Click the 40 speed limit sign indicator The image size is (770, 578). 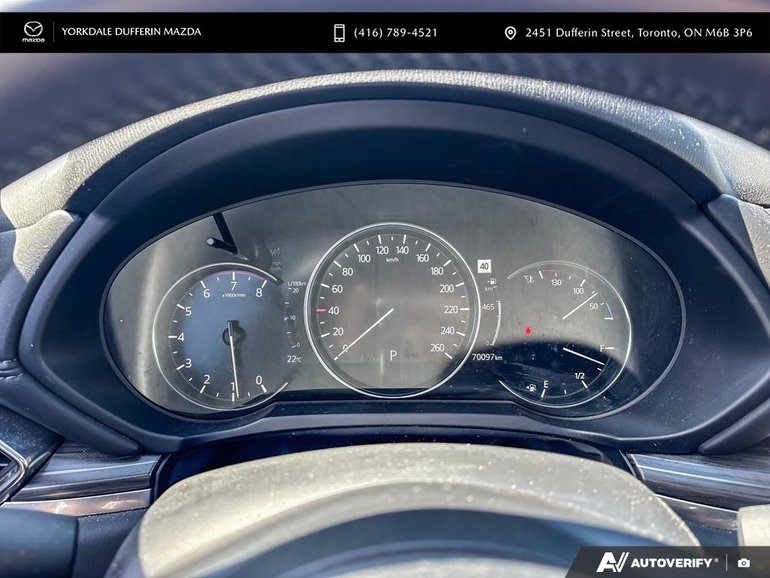(484, 266)
